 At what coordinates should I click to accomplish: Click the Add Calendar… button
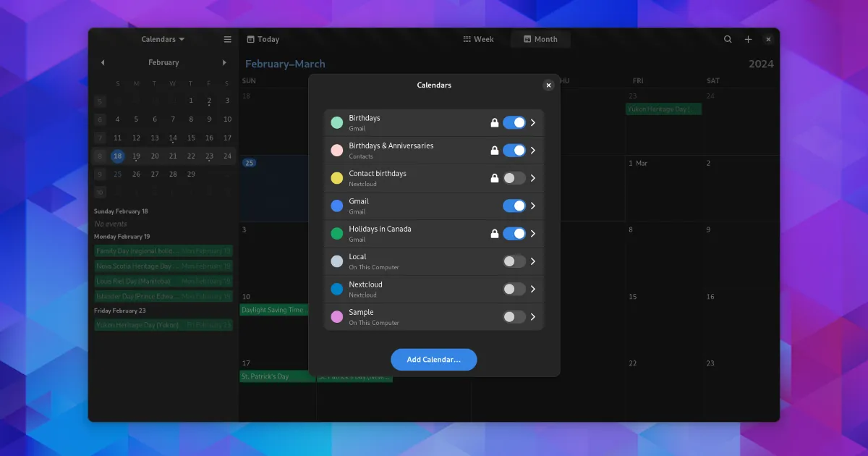tap(433, 360)
